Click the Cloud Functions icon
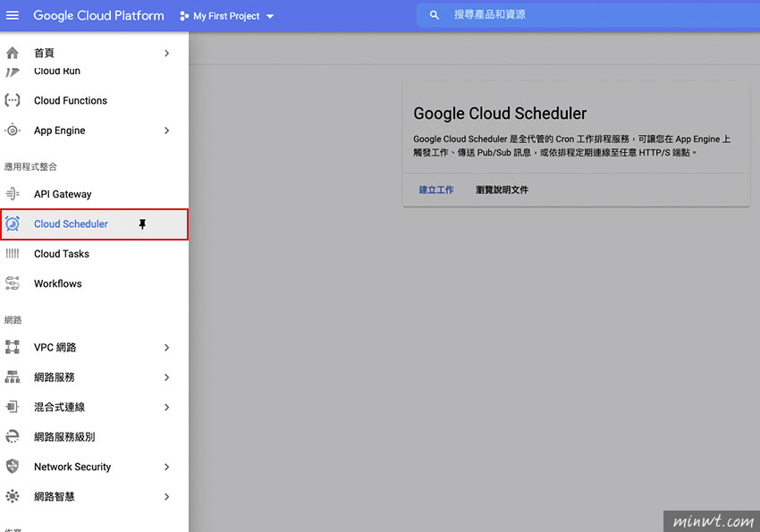 click(13, 100)
